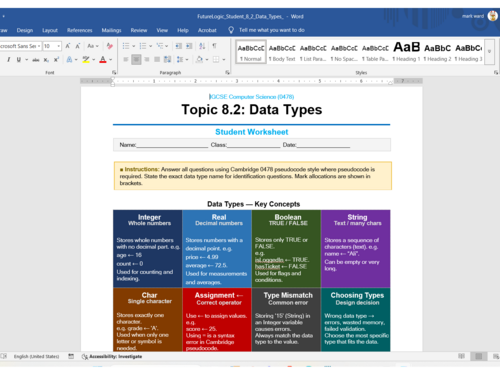This screenshot has width=500, height=375.
Task: Open the macro recording status icon
Action: coord(71,356)
